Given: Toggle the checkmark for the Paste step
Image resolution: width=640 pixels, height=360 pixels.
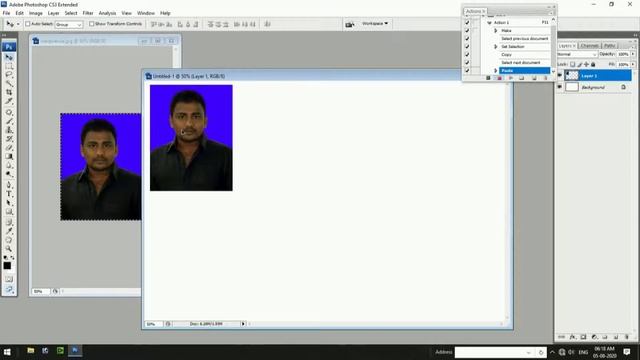Looking at the screenshot, I should [x=467, y=71].
